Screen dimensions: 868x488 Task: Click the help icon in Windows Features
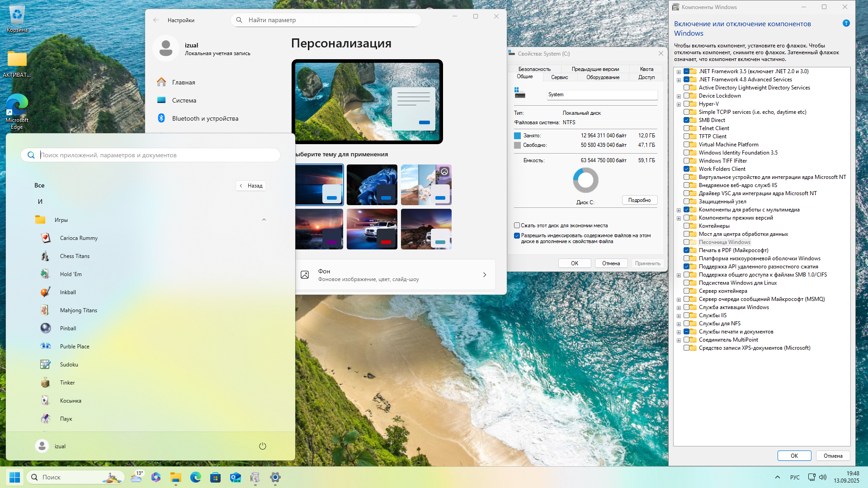846,23
